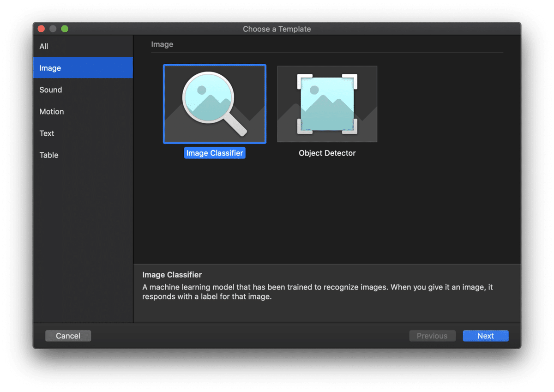Zoom the window with green button
This screenshot has width=554, height=392.
click(65, 29)
